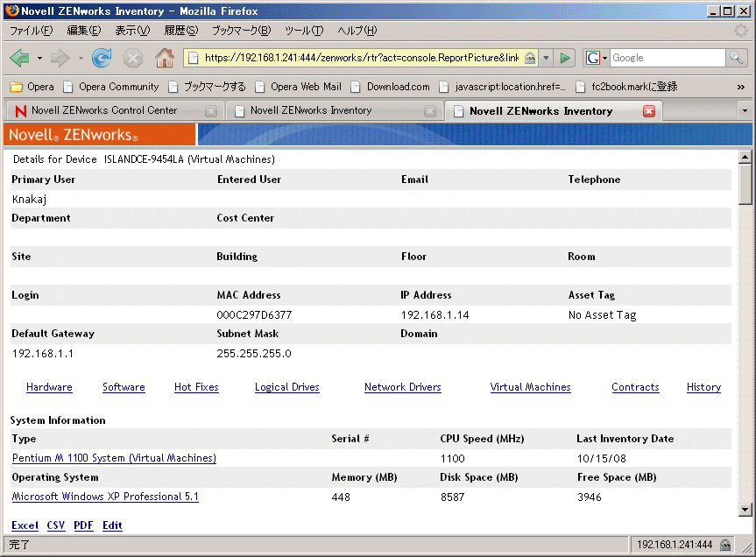The height and width of the screenshot is (557, 756).
Task: Open the Forward history dropdown arrow
Action: coord(81,59)
